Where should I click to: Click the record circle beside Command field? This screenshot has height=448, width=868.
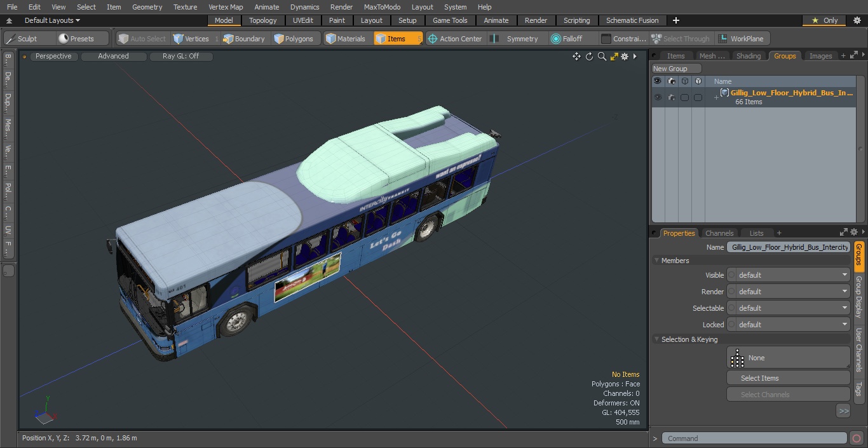tap(857, 438)
